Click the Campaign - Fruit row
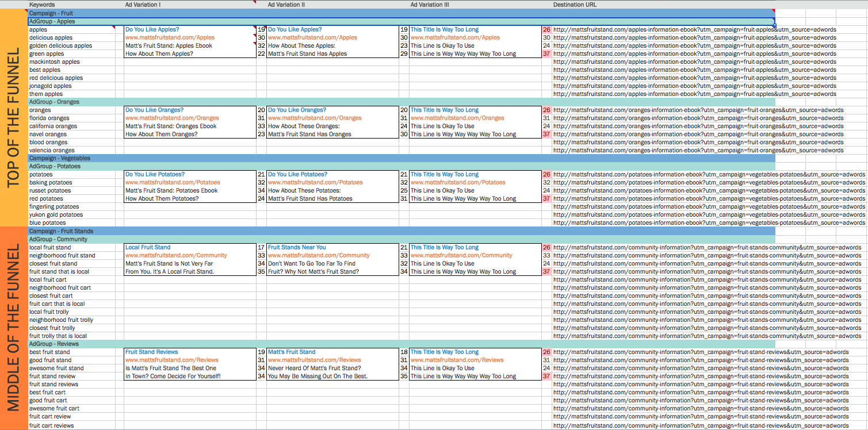 (402, 13)
